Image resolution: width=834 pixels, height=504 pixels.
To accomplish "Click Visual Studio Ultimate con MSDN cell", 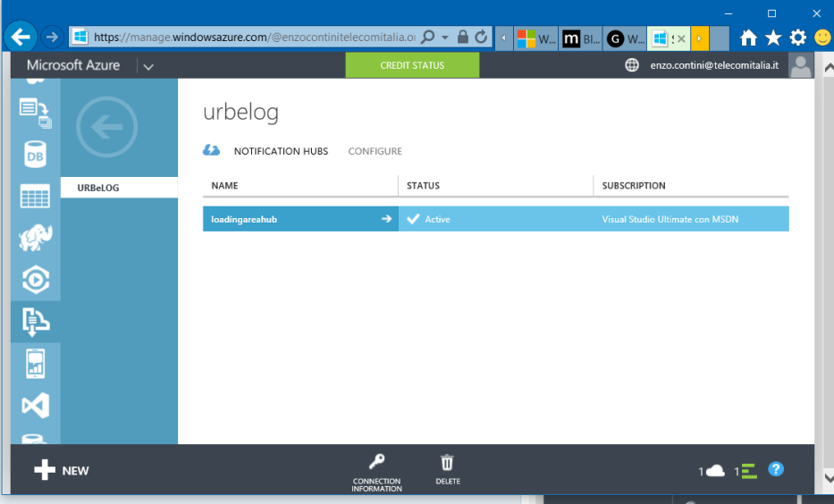I will pyautogui.click(x=670, y=219).
